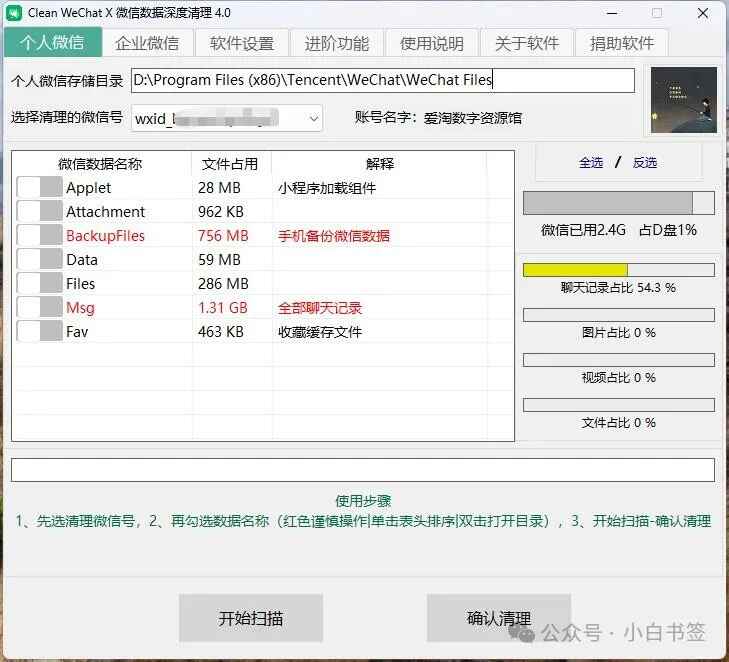Image resolution: width=729 pixels, height=662 pixels.
Task: Click the 解释 column header
Action: point(379,164)
